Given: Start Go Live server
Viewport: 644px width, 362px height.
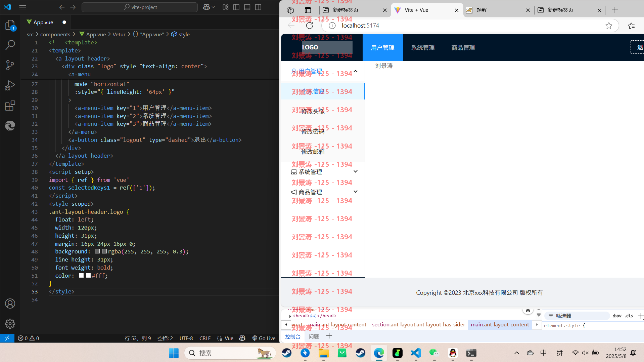Looking at the screenshot, I should (x=264, y=338).
